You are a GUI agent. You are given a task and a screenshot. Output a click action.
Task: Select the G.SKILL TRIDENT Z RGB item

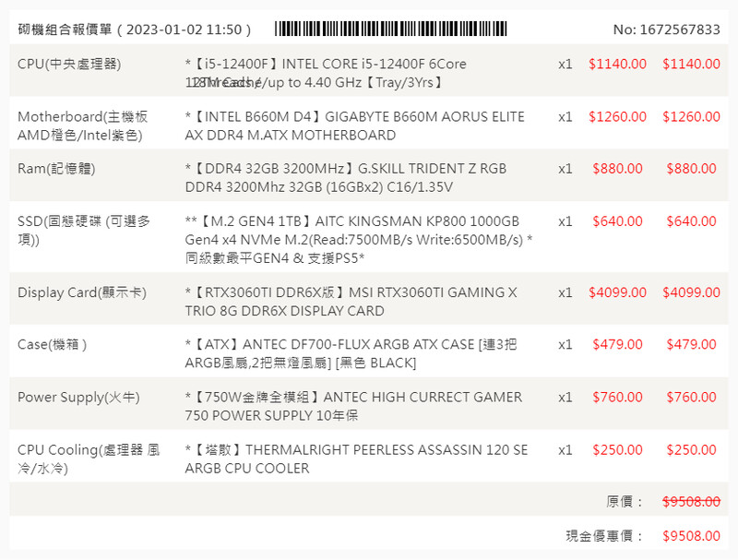coord(345,178)
